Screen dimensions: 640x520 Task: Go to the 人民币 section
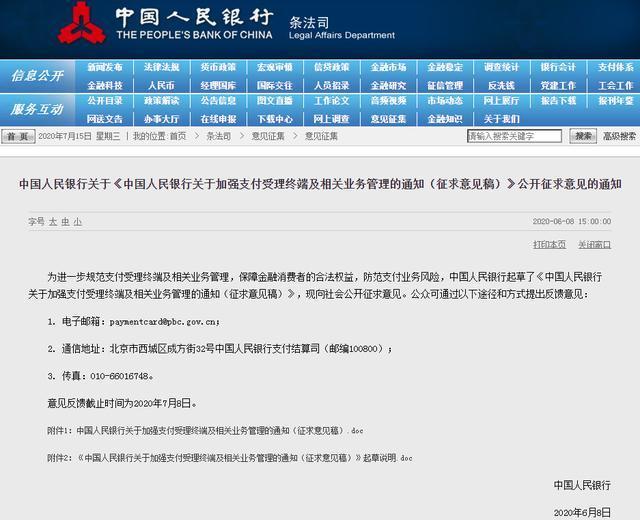162,85
